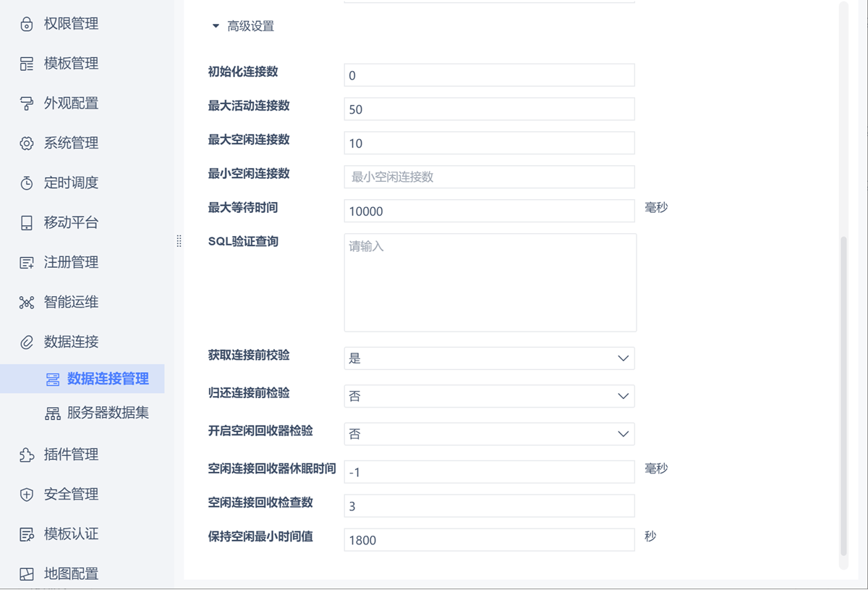Click the 智能运维 nodes icon
Viewport: 868px width, 590px height.
click(27, 303)
